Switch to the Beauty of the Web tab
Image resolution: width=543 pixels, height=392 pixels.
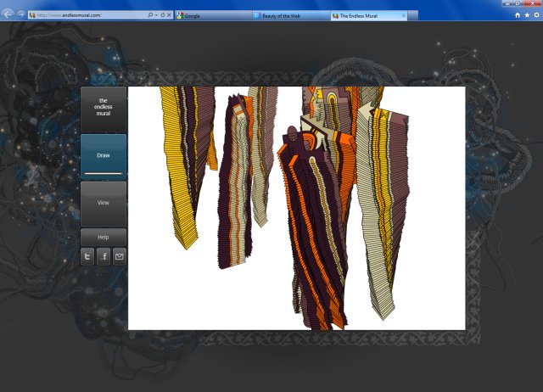coord(288,15)
